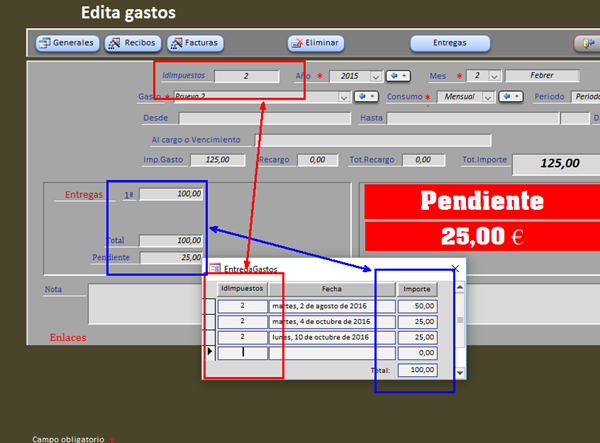Click the Eliminar delete icon

[297, 43]
